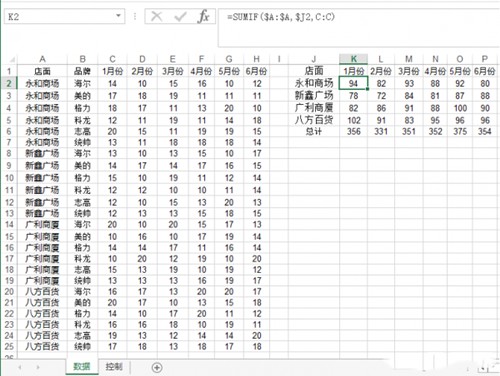The image size is (500, 376).
Task: Click the formula bar three-dot handle
Action: click(x=135, y=16)
